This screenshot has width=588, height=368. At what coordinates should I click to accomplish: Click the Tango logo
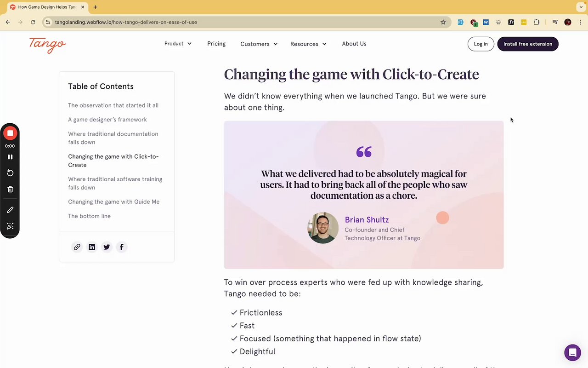coord(48,45)
